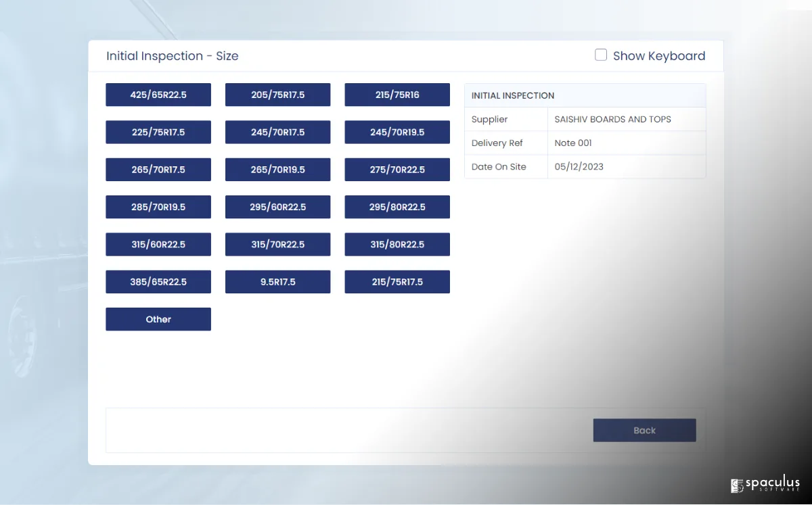
Task: Pick the 265/70R19.5 size
Action: (x=277, y=170)
